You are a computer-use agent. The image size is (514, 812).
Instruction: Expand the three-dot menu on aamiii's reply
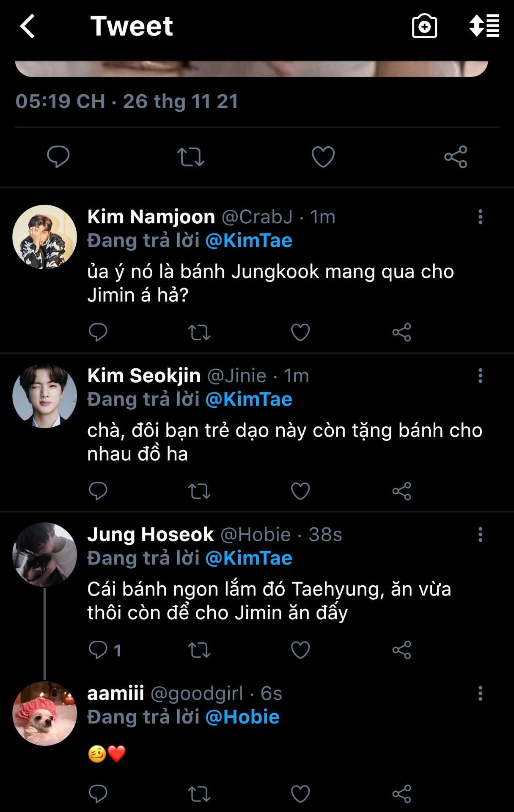click(x=480, y=694)
